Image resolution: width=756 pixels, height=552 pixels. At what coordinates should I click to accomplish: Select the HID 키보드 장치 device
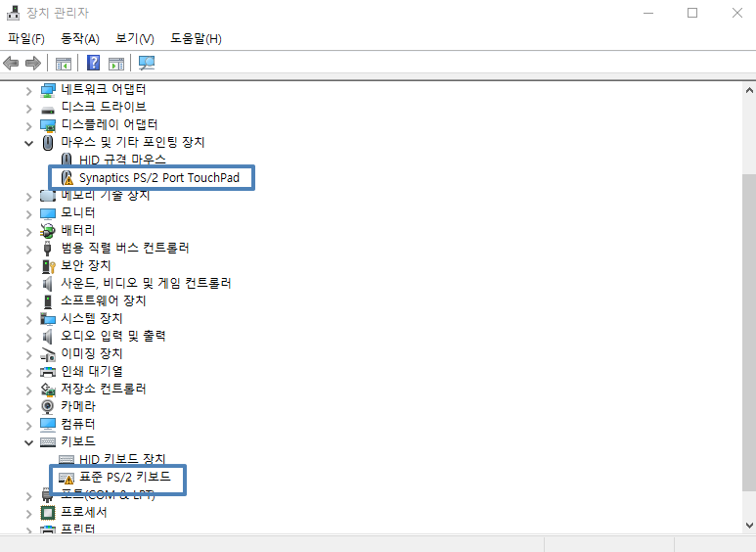(122, 458)
